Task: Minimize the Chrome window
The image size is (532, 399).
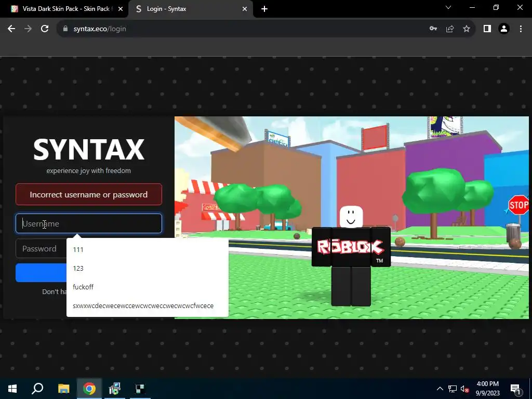Action: tap(472, 7)
